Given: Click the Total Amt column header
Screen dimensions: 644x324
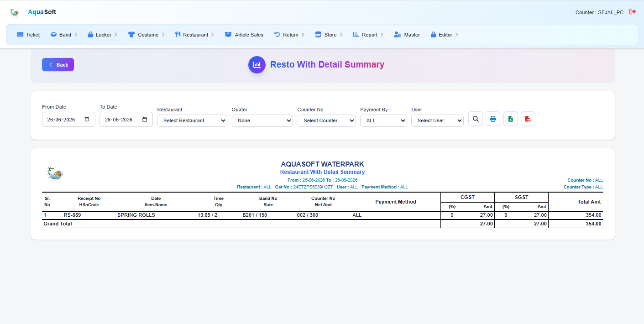Looking at the screenshot, I should tap(589, 202).
